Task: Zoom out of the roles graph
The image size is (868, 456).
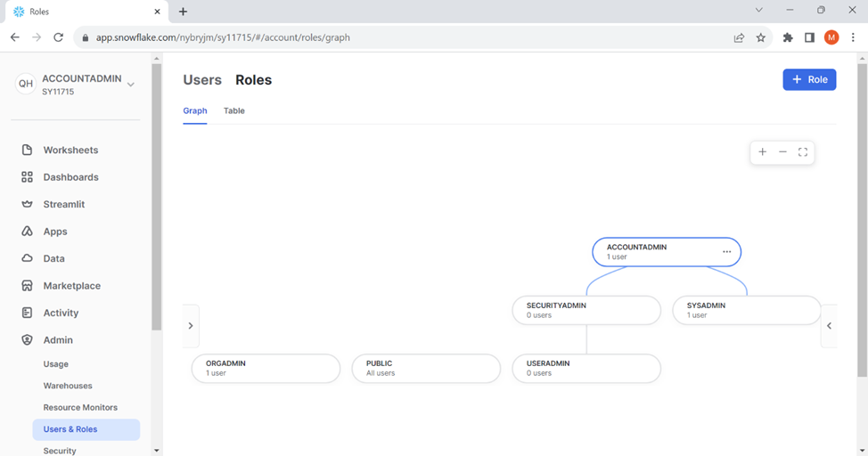Action: click(782, 152)
